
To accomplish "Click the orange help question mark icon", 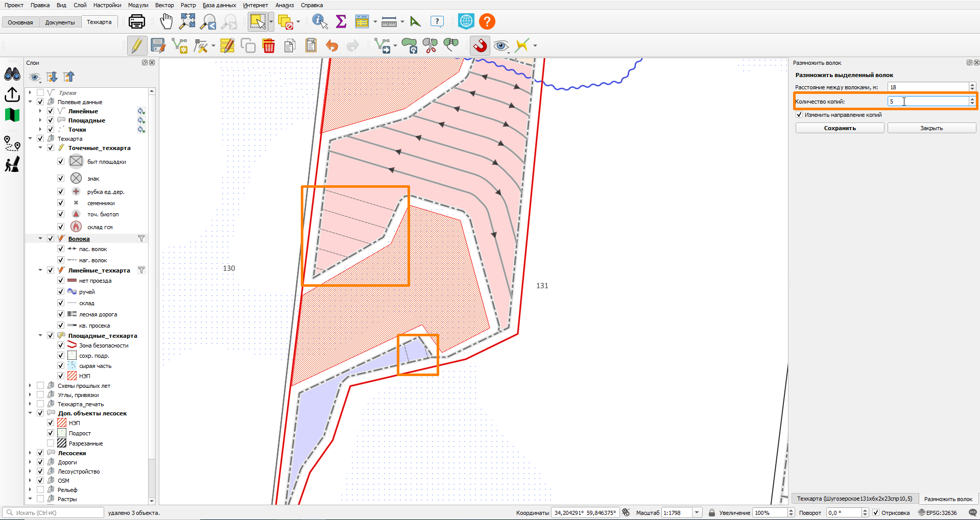I will [x=487, y=21].
